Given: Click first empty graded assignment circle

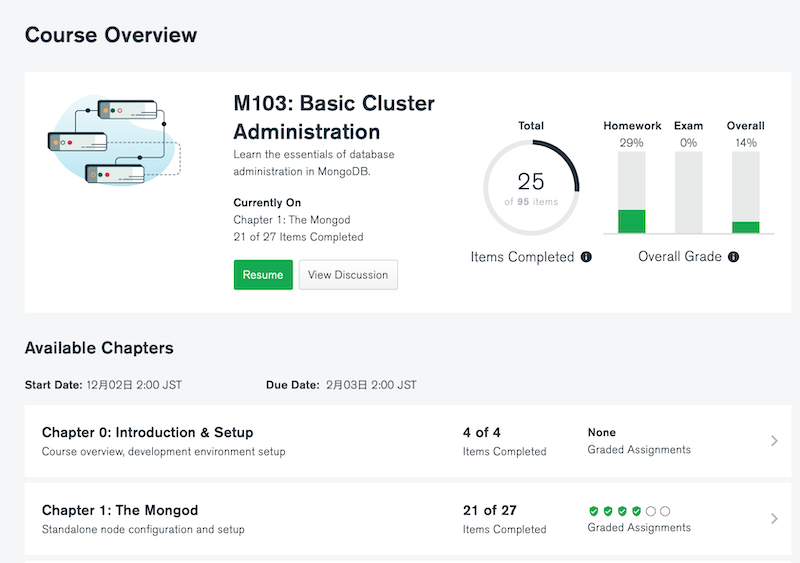Looking at the screenshot, I should [651, 511].
